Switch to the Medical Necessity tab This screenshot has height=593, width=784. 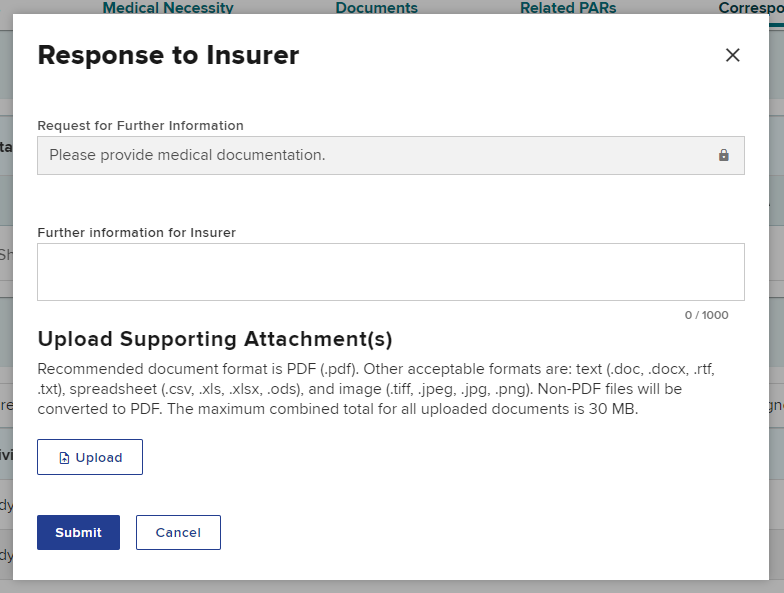click(x=168, y=8)
